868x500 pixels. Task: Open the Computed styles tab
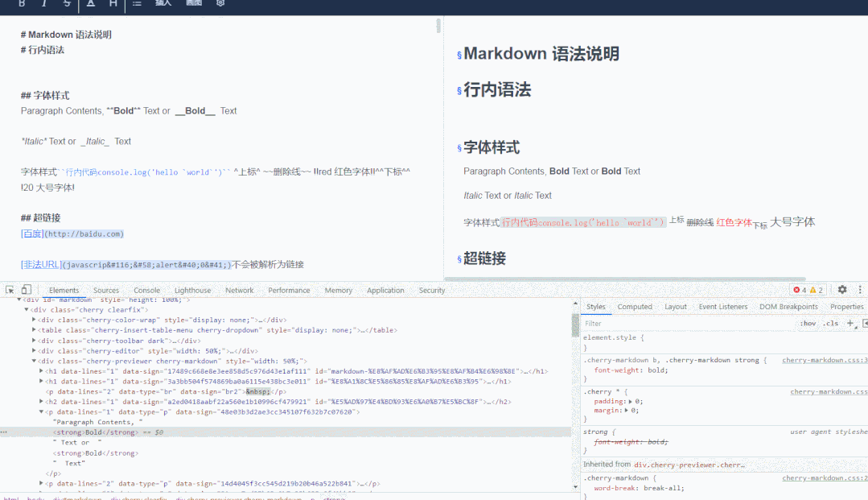tap(635, 307)
